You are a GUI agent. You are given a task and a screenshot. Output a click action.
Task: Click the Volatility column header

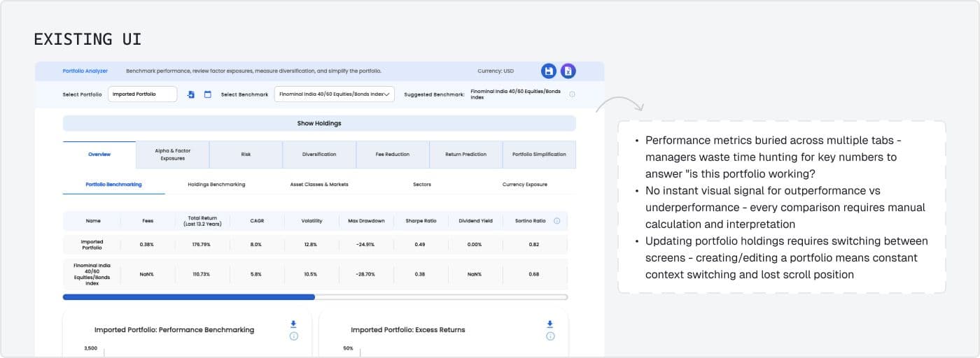pyautogui.click(x=311, y=221)
